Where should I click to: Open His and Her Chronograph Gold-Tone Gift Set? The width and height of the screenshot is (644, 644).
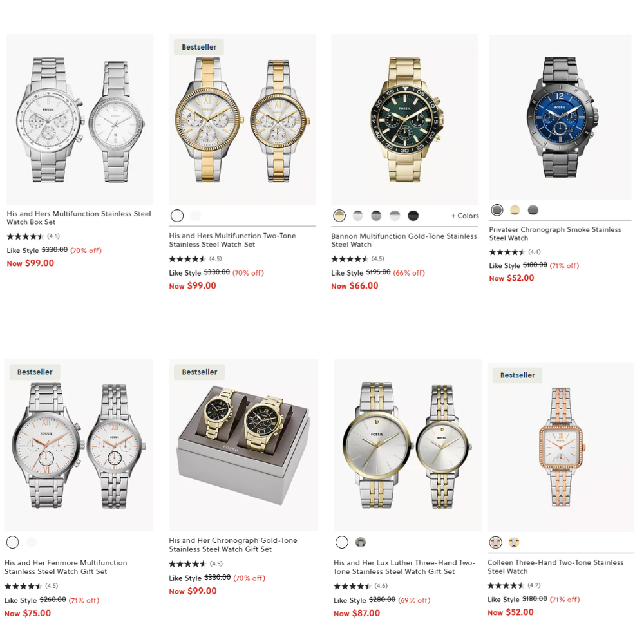click(x=233, y=545)
